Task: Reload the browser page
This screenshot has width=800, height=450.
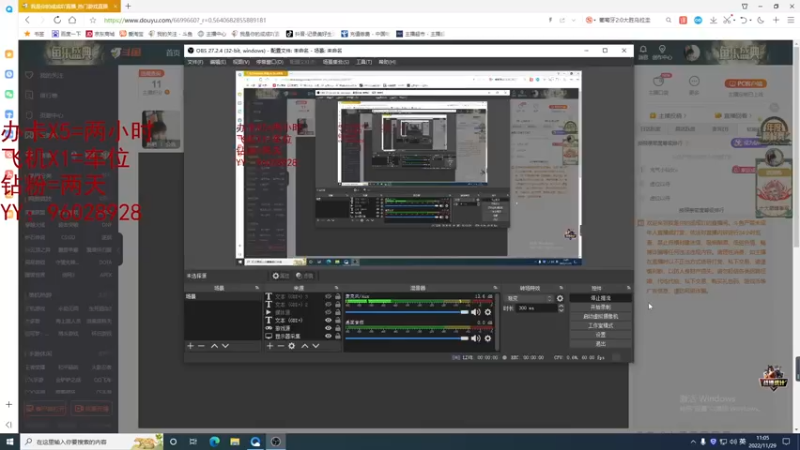Action: click(x=57, y=20)
